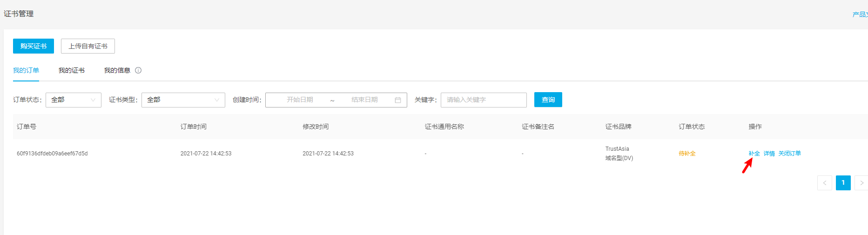Screen dimensions: 868x235
Task: Open 详情 for the TrustAsia order
Action: click(769, 154)
